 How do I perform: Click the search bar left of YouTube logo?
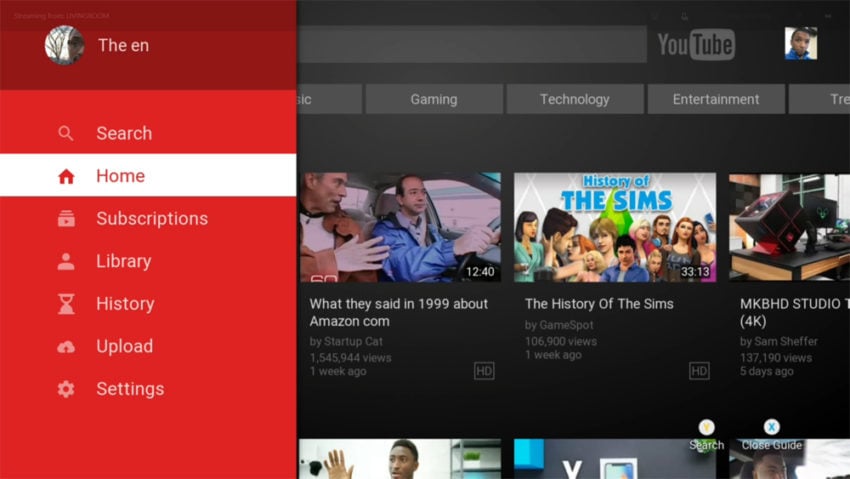472,44
